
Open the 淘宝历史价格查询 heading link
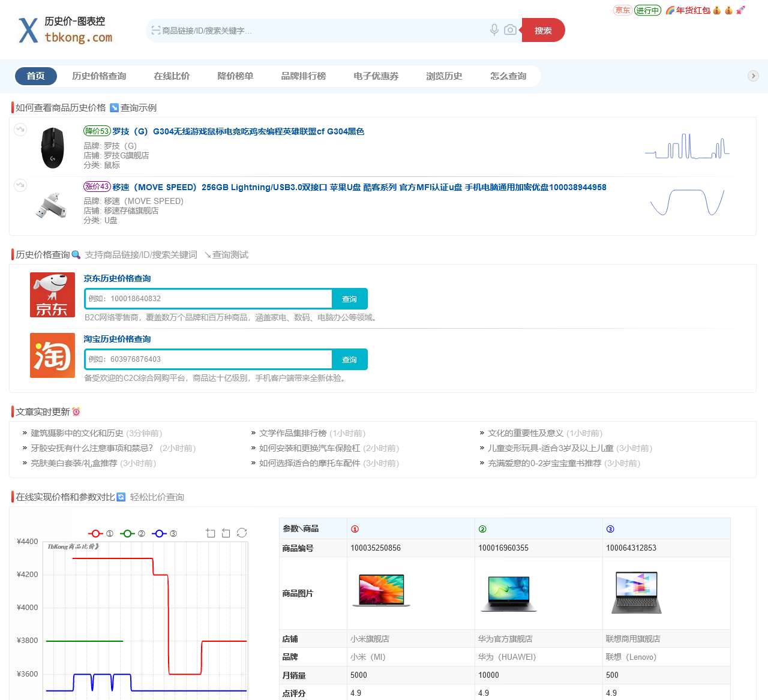(117, 339)
